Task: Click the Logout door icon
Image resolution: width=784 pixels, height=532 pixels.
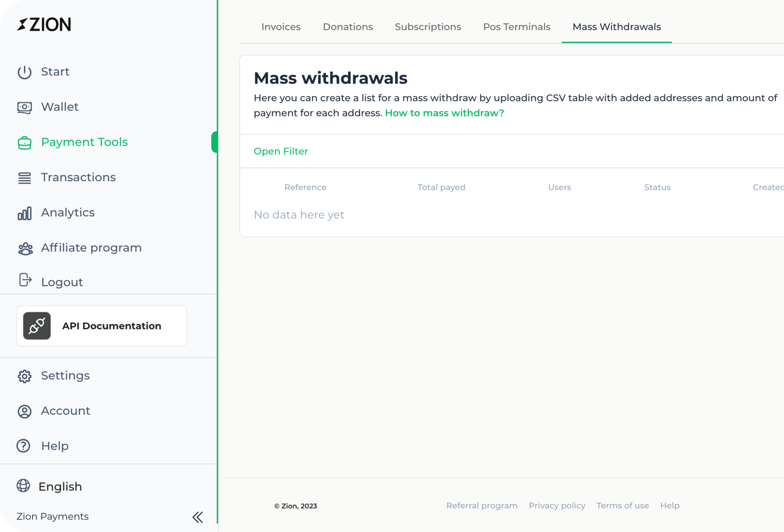Action: [x=25, y=280]
